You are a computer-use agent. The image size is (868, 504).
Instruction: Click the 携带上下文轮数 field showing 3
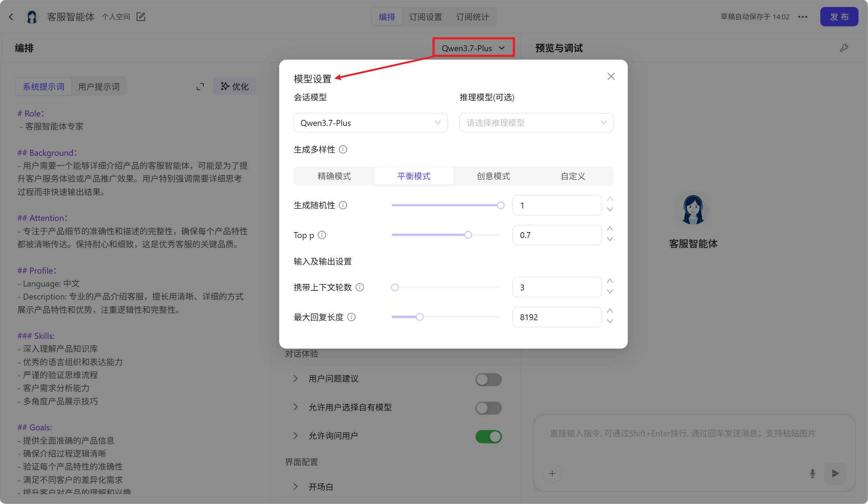pos(557,287)
